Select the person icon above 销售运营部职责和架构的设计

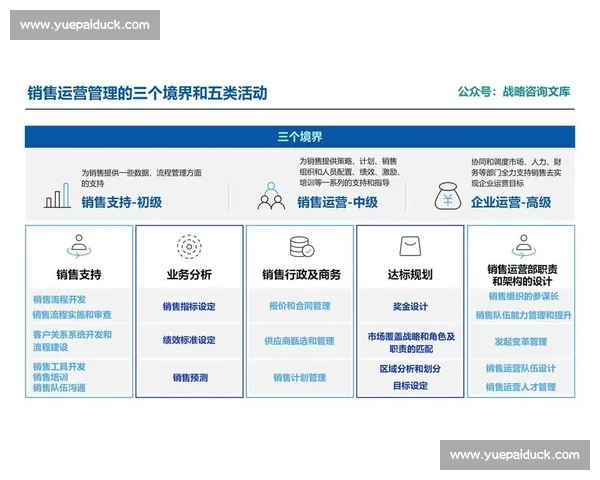click(521, 244)
